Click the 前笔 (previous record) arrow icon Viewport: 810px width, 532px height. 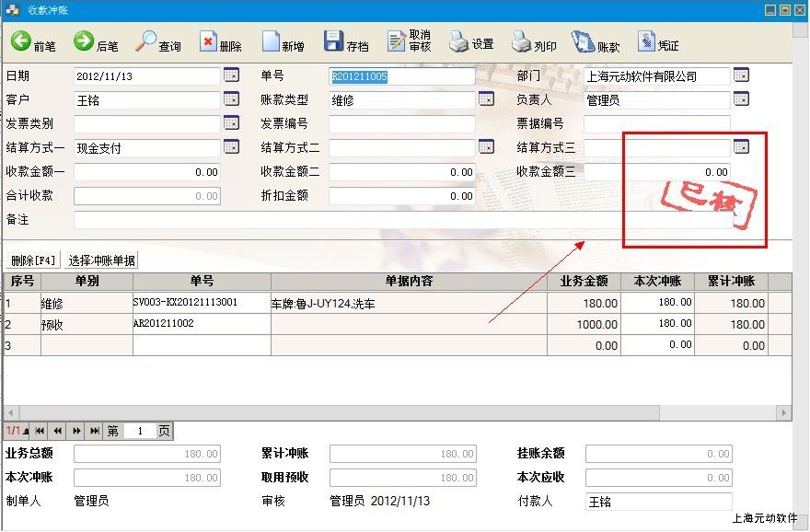pos(21,41)
